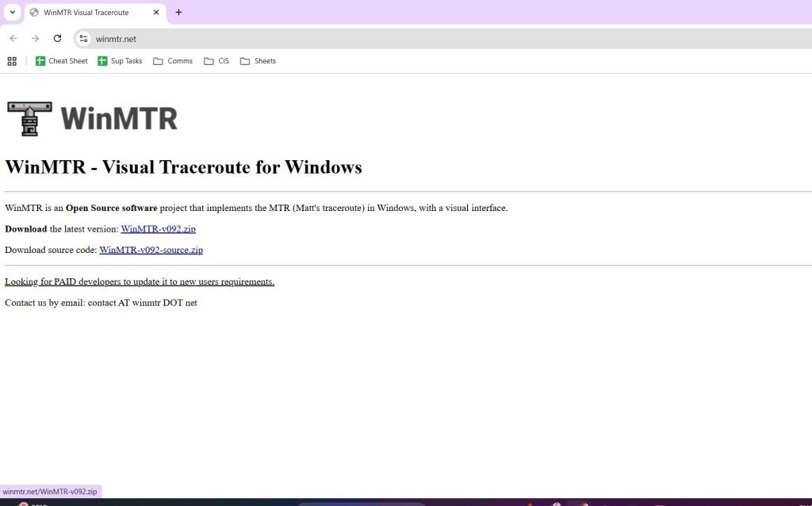Expand the CIS bookmark folder
Screen dimensions: 812x506
pyautogui.click(x=216, y=61)
